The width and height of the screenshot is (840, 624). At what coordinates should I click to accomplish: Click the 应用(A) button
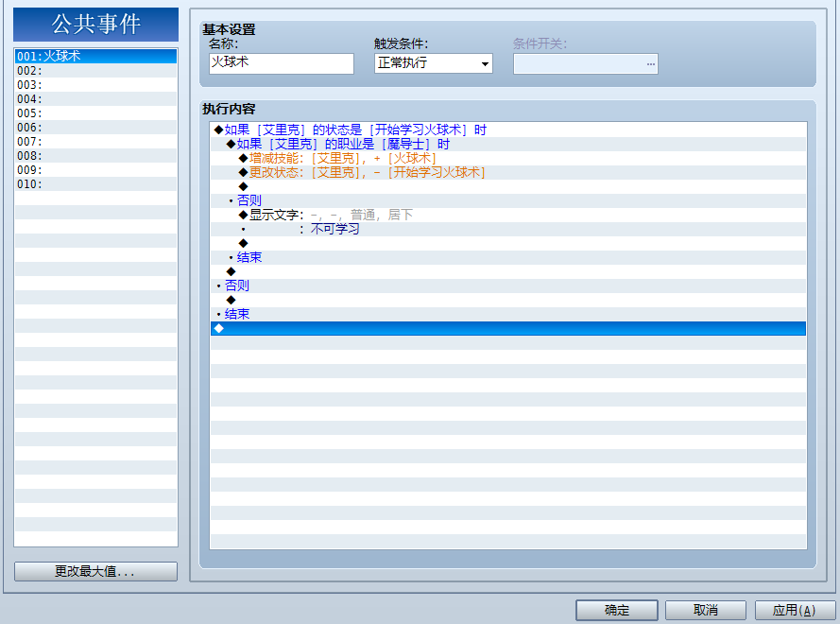(x=795, y=610)
